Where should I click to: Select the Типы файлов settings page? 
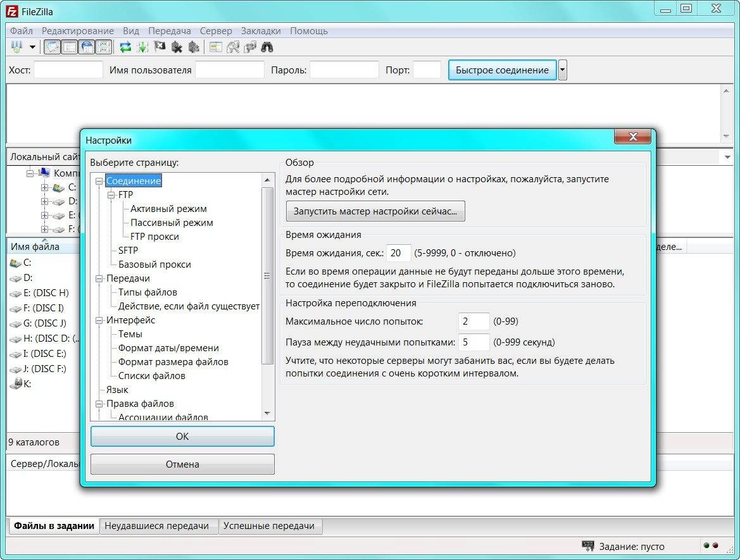[147, 292]
